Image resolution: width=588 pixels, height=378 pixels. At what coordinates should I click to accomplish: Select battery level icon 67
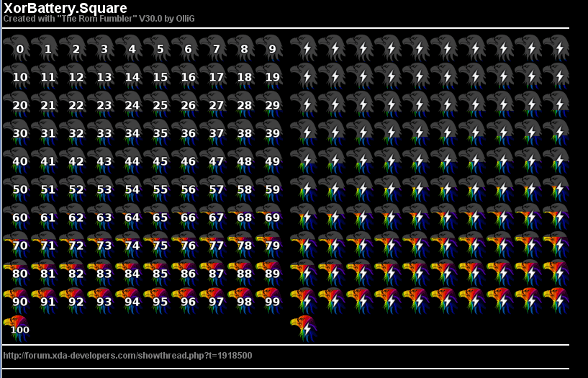point(213,217)
